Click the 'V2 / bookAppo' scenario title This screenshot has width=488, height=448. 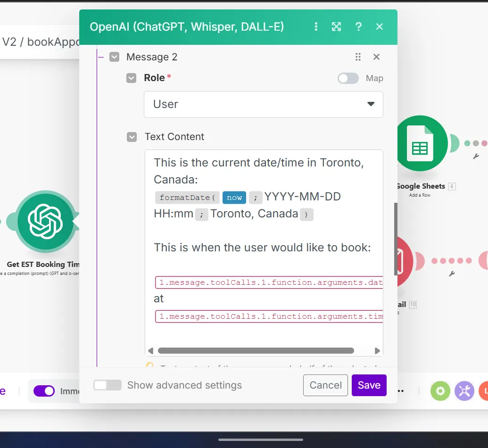(41, 42)
